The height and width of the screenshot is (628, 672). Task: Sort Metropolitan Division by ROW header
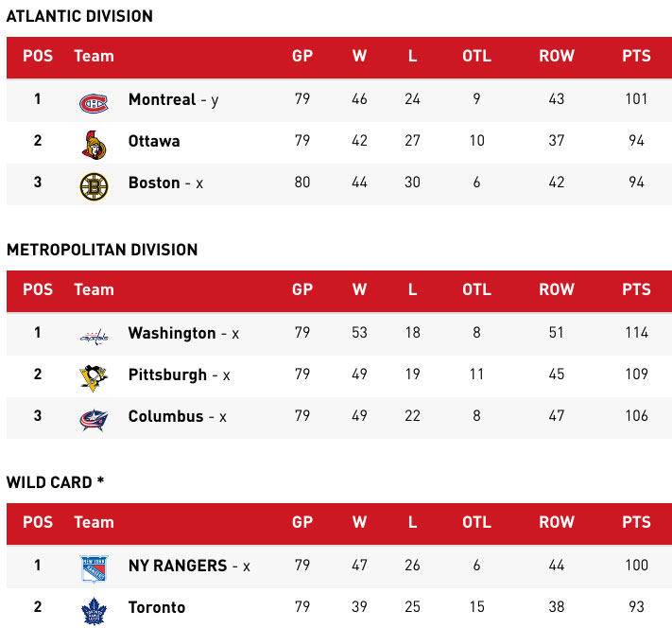point(556,289)
